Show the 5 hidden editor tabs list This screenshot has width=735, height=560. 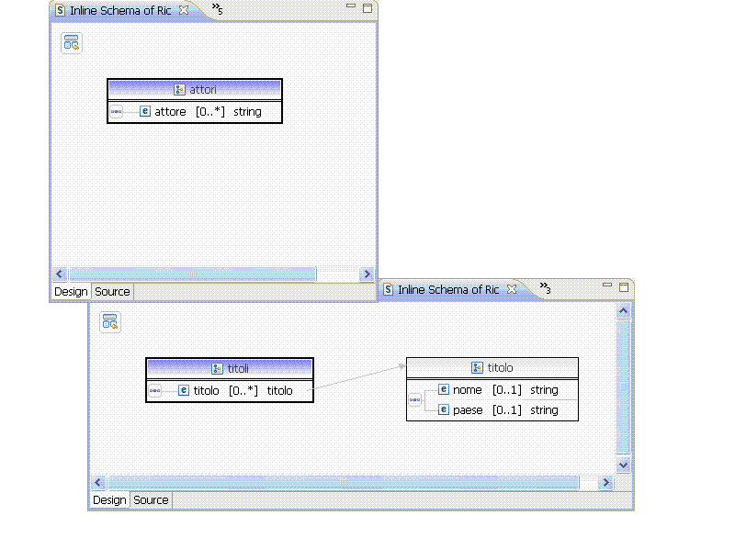[x=217, y=8]
